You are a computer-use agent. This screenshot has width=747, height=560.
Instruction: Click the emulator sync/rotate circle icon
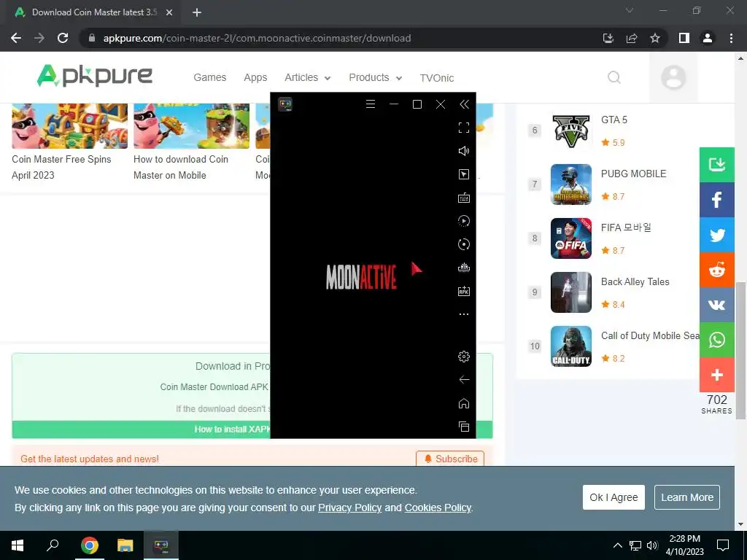click(x=463, y=244)
